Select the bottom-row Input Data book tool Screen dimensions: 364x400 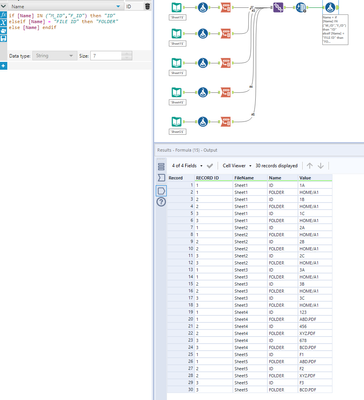tap(177, 121)
